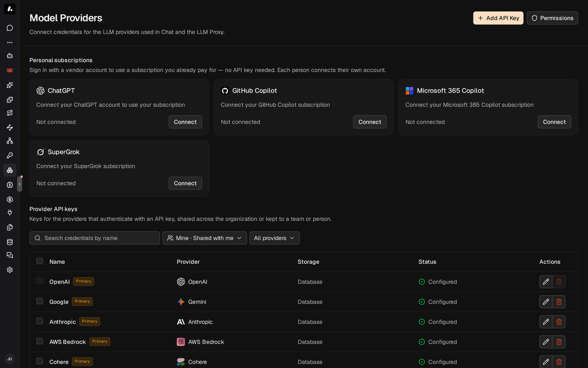Viewport: 588px width, 368px height.
Task: Open the chat bubble icon in sidebar
Action: pos(10,28)
